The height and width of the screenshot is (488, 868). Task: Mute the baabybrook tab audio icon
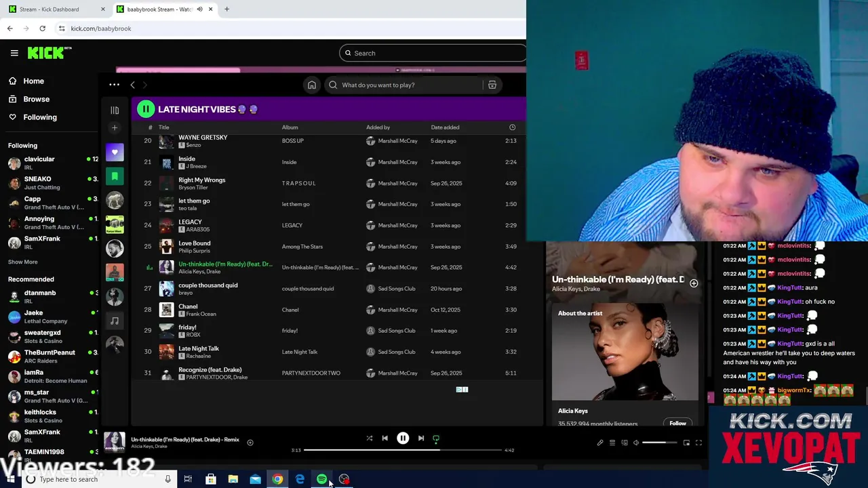point(199,9)
